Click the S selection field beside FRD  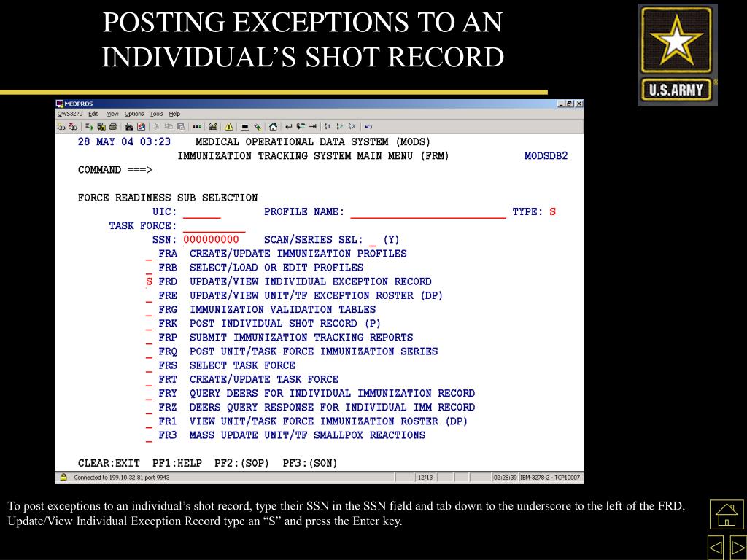click(x=149, y=281)
